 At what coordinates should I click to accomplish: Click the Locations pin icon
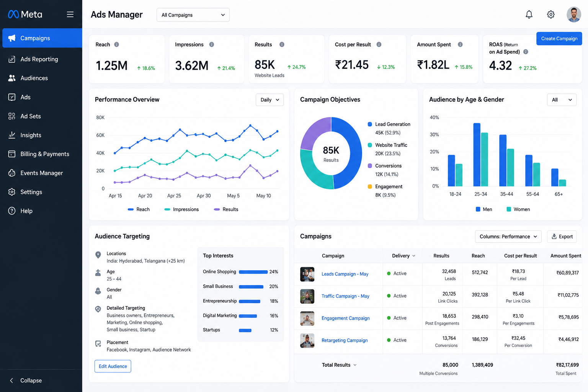pos(98,255)
